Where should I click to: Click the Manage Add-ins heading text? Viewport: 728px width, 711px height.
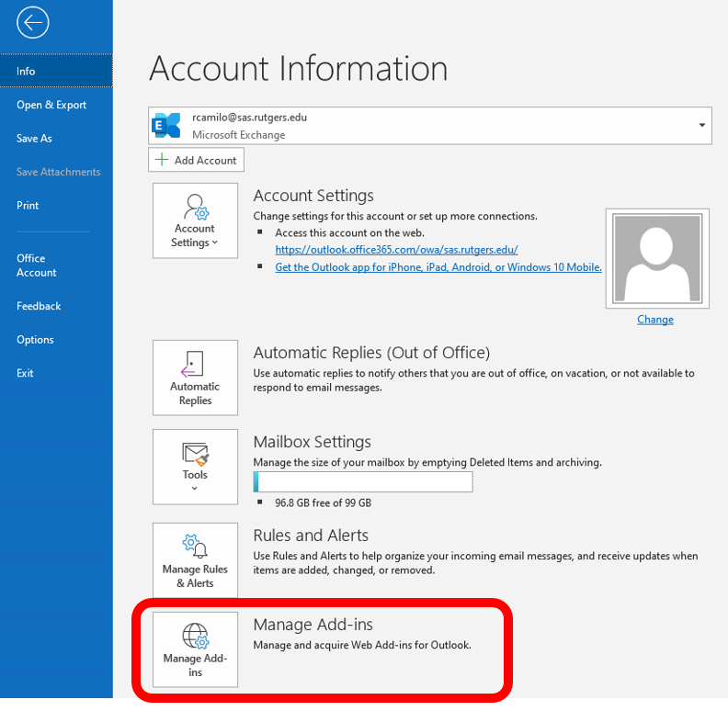313,625
